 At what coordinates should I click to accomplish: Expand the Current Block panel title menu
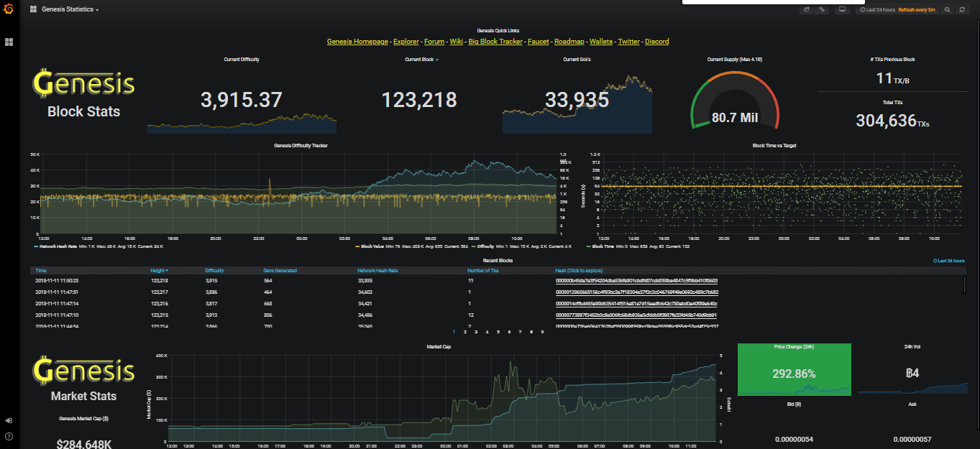[x=421, y=60]
